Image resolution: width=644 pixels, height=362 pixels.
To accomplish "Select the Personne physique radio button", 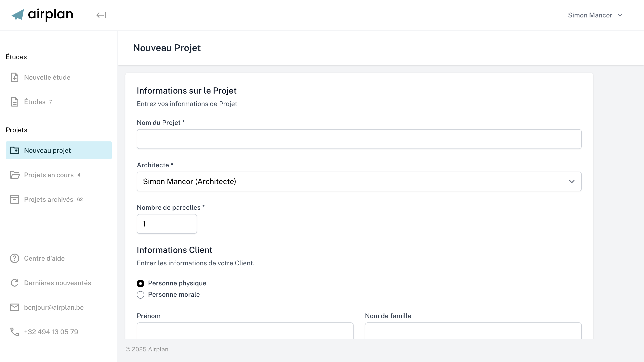I will point(140,283).
